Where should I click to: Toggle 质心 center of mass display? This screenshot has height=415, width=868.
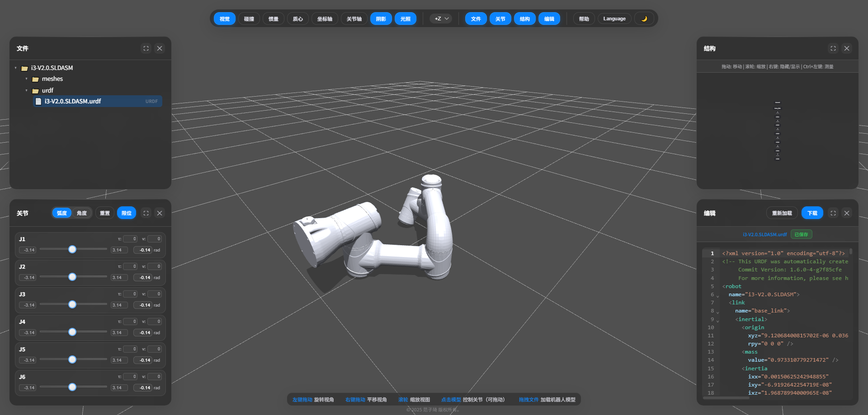298,19
